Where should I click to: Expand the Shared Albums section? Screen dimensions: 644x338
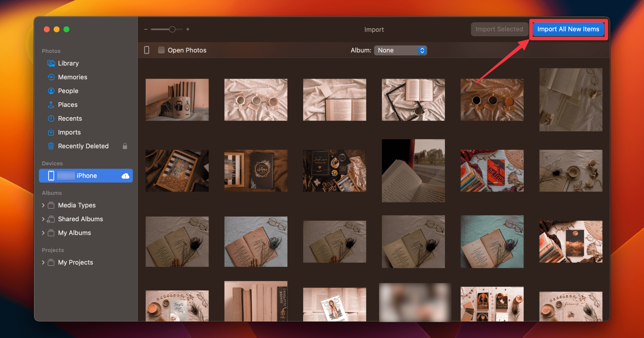click(x=43, y=219)
